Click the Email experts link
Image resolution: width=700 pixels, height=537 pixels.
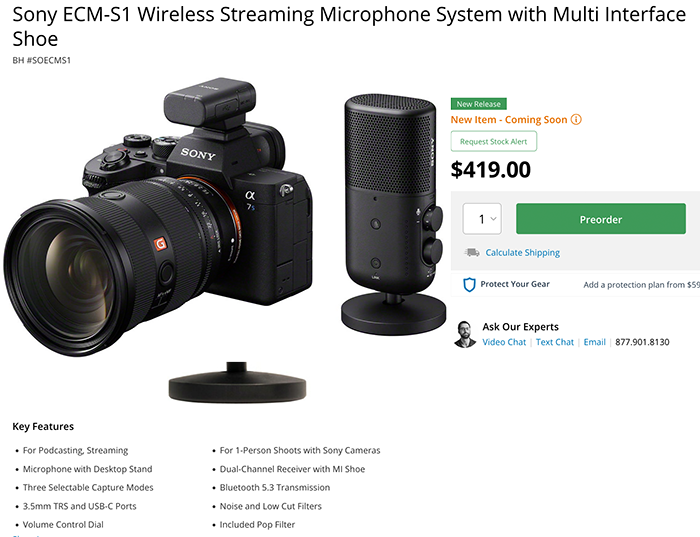click(595, 342)
